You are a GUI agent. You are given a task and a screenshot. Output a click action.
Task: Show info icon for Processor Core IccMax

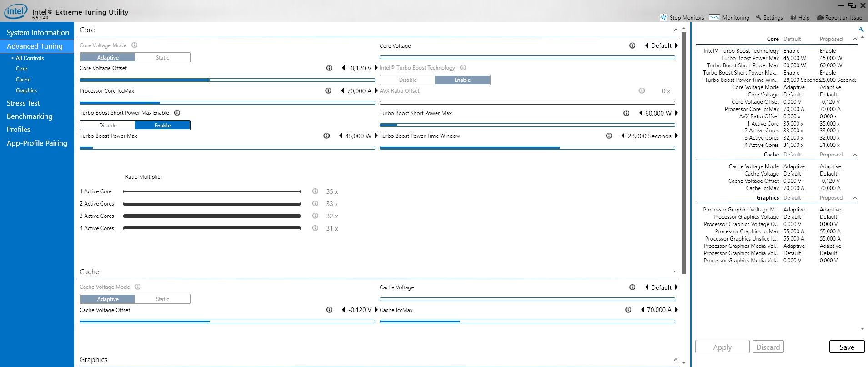coord(328,91)
